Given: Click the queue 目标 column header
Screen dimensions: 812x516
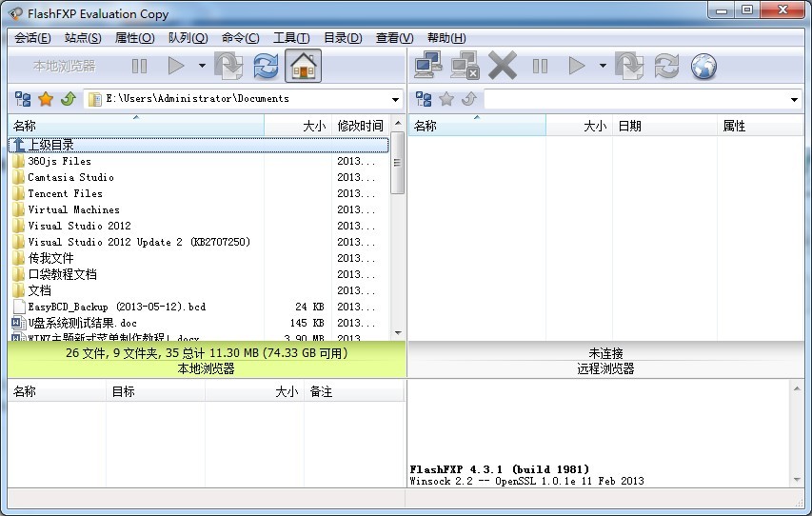Looking at the screenshot, I should (x=155, y=391).
